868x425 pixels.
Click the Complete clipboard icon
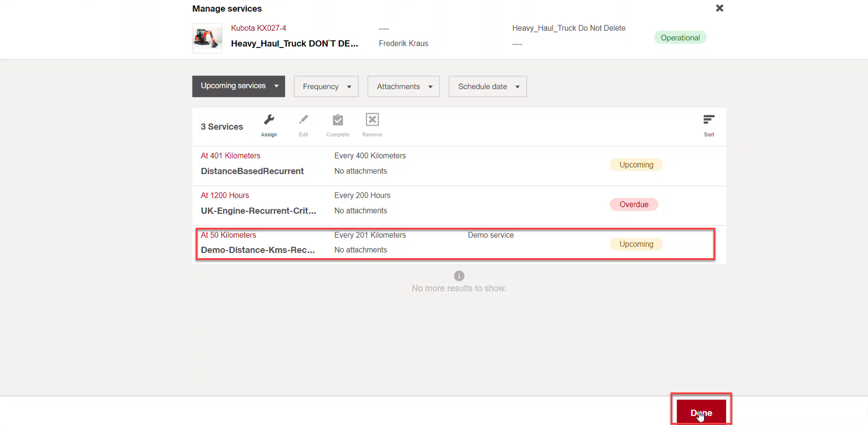pos(338,120)
